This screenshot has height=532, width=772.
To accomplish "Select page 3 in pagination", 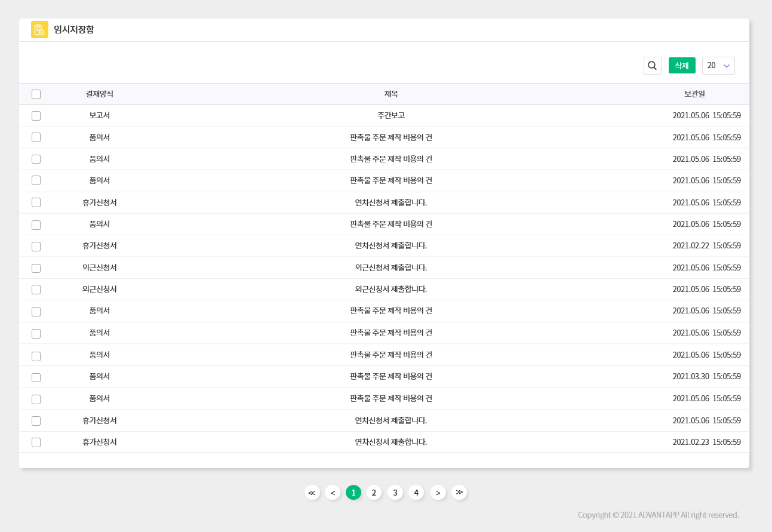I will (x=395, y=493).
